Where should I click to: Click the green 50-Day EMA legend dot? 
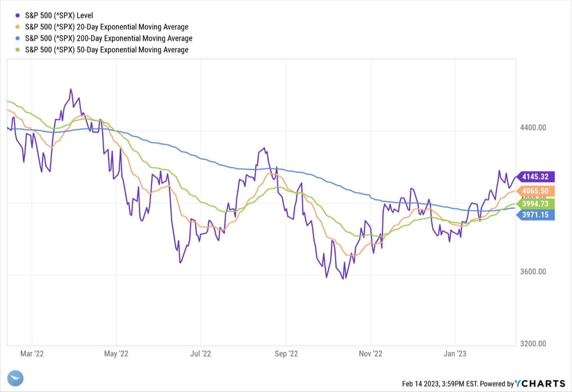point(18,50)
